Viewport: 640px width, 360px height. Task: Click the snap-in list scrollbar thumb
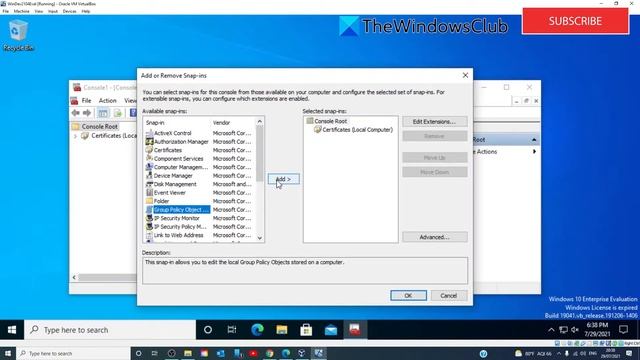point(260,153)
